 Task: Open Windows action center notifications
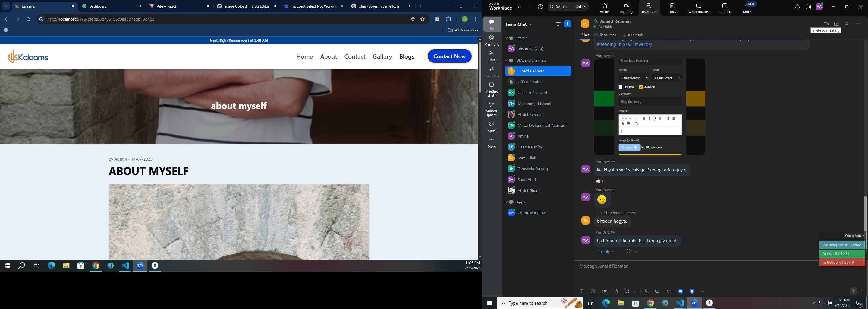(859, 303)
